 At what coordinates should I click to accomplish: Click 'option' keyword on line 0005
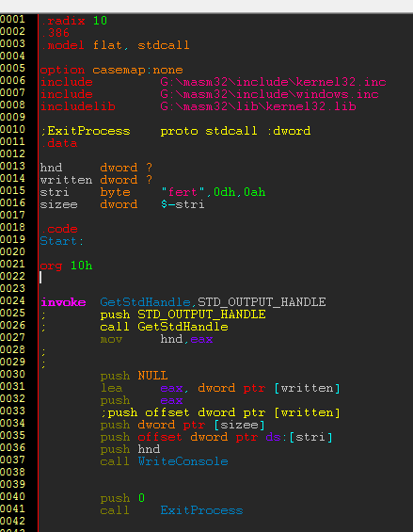tap(62, 70)
